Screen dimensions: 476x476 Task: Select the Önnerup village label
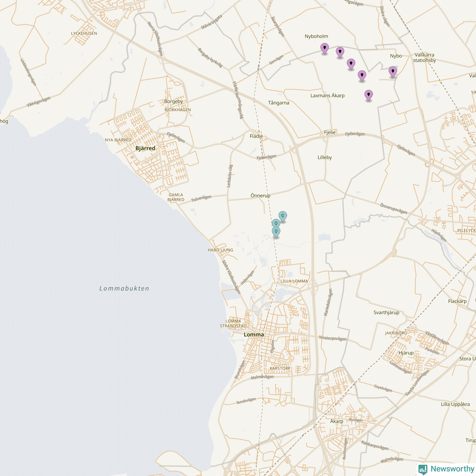260,196
